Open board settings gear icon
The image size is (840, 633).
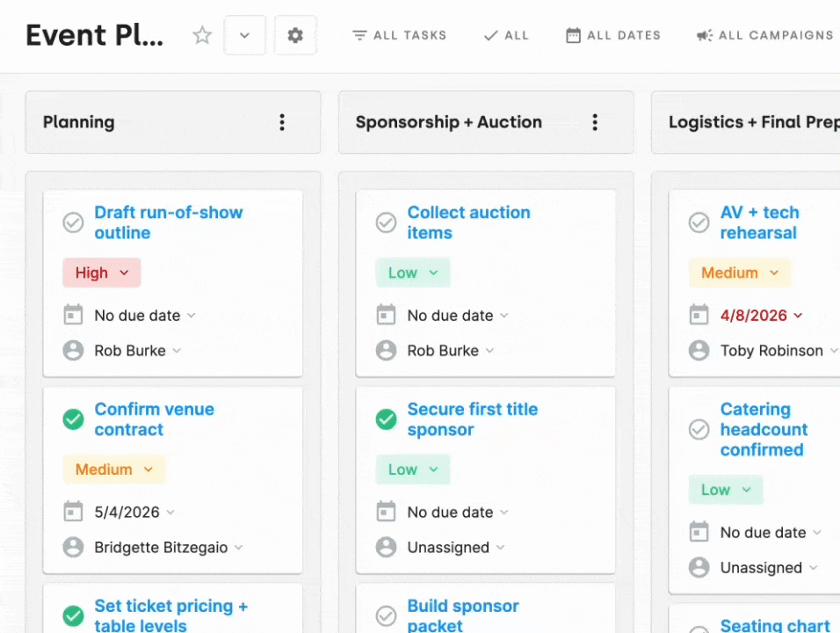tap(295, 35)
